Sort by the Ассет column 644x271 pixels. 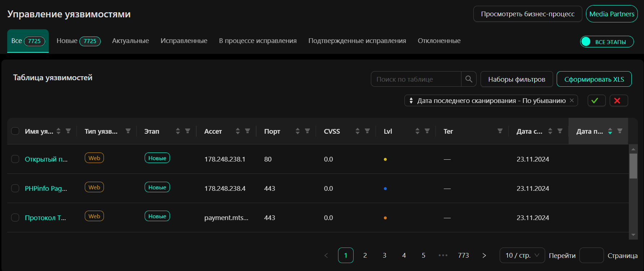[x=238, y=131]
